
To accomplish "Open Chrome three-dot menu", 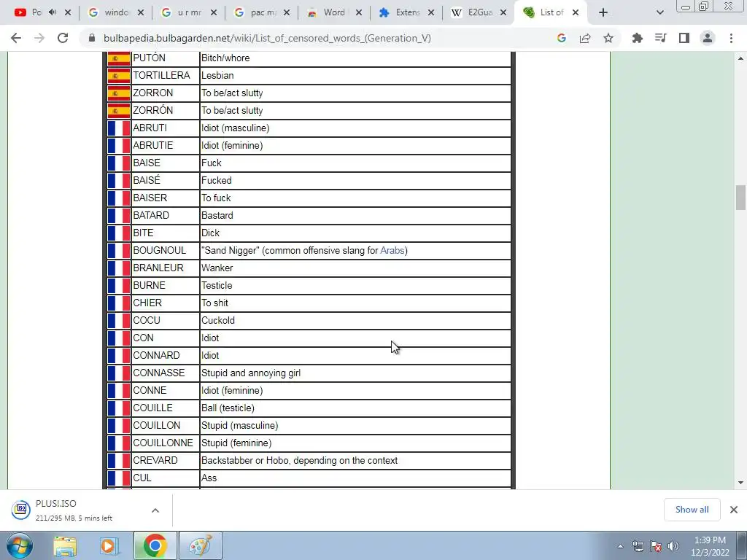I will (731, 38).
